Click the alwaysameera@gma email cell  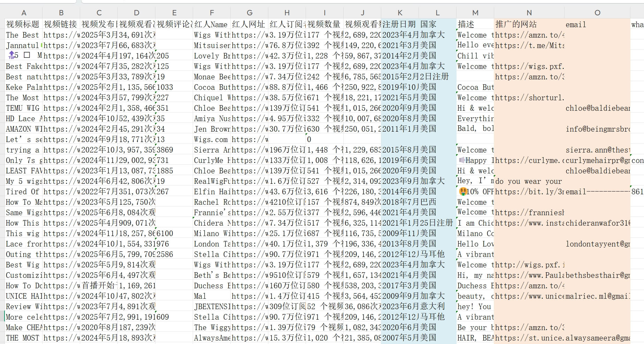click(x=597, y=338)
